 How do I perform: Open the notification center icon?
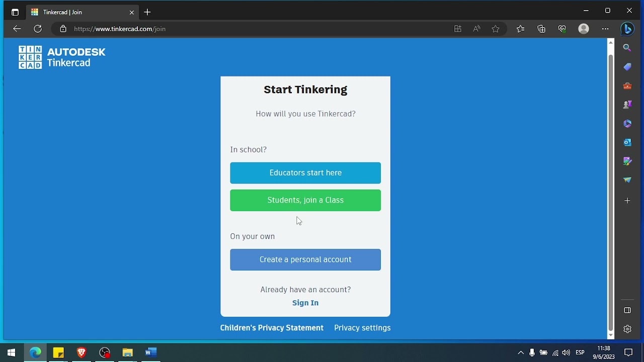628,352
